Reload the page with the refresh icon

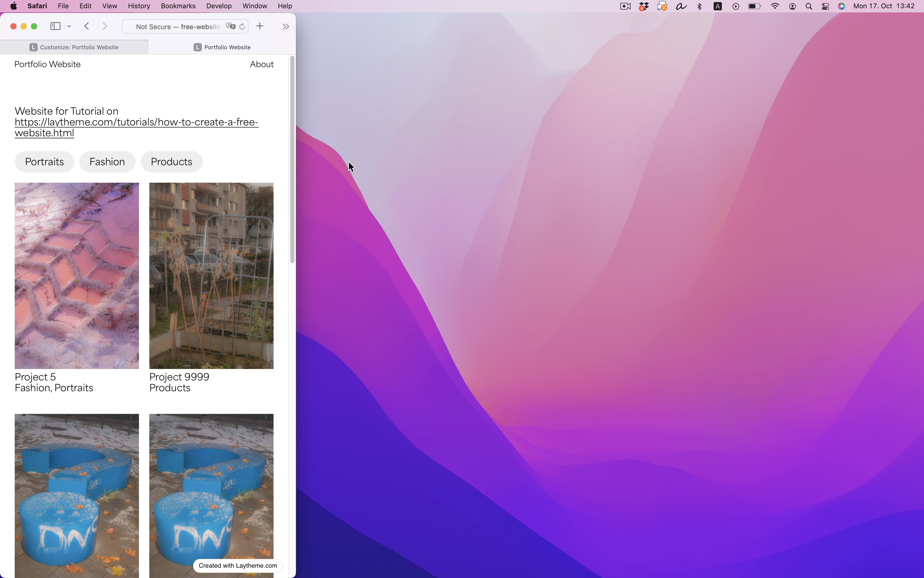242,26
